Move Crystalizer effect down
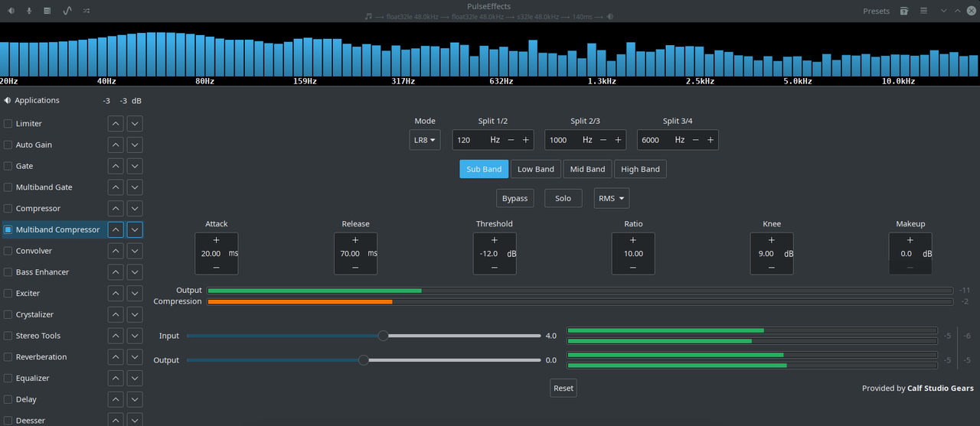The image size is (980, 426). tap(135, 314)
